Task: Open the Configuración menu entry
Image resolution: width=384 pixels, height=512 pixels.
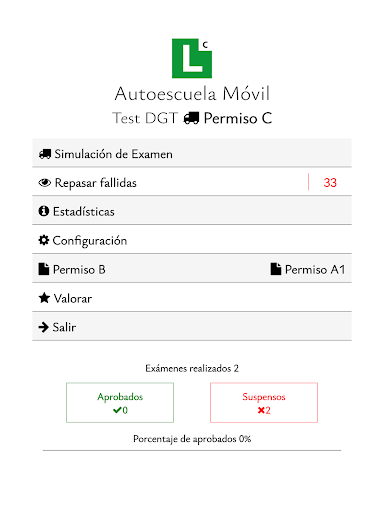Action: pyautogui.click(x=192, y=240)
